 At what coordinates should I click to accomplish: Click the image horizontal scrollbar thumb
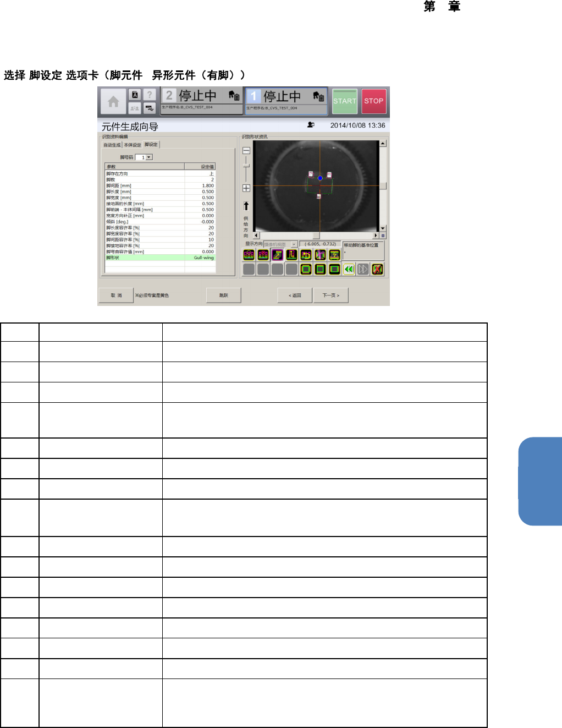(x=316, y=236)
